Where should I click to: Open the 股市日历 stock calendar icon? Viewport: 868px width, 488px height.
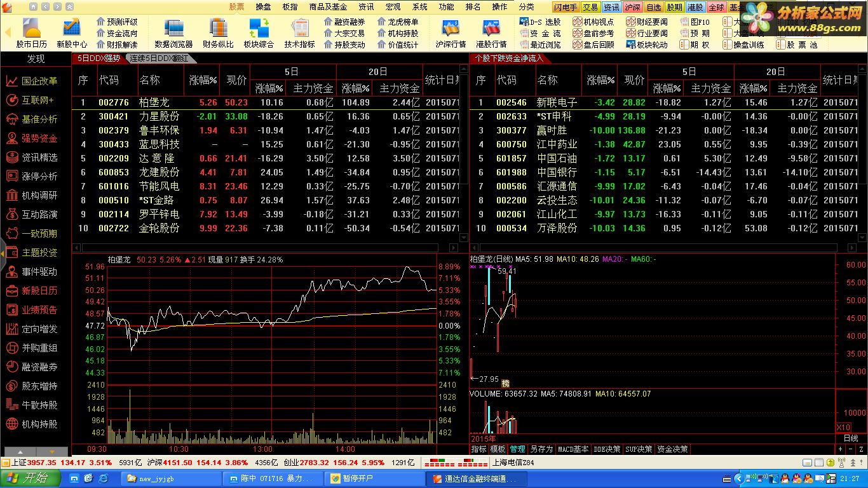click(31, 33)
